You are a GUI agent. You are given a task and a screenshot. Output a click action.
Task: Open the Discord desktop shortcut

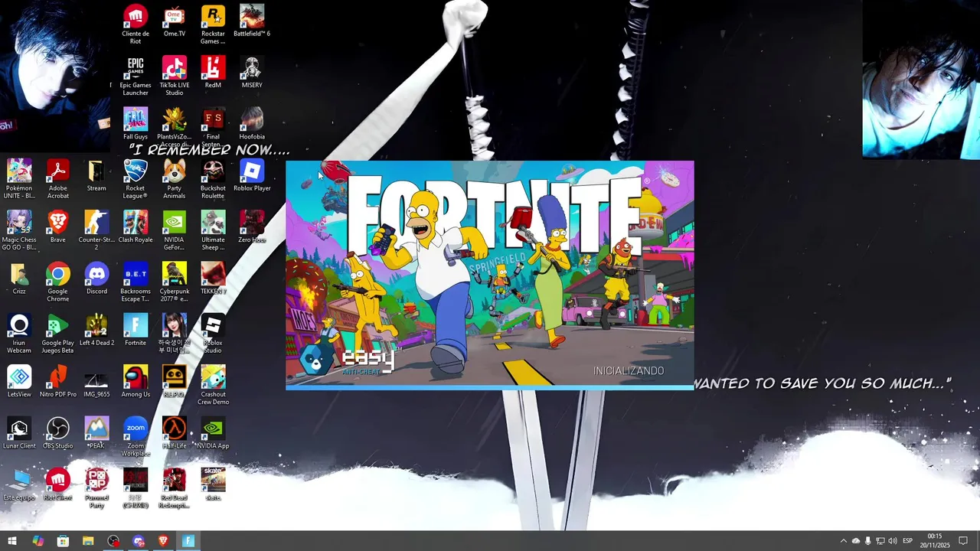96,278
